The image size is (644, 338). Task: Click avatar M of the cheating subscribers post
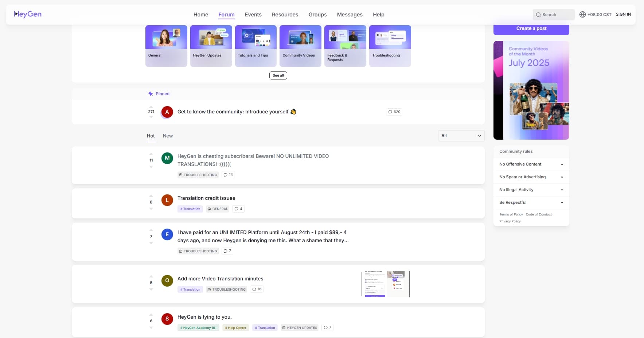click(x=167, y=158)
